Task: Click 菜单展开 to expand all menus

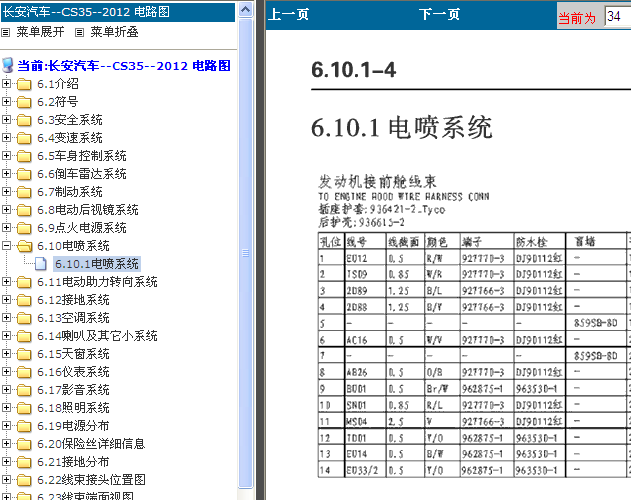Action: click(x=40, y=32)
